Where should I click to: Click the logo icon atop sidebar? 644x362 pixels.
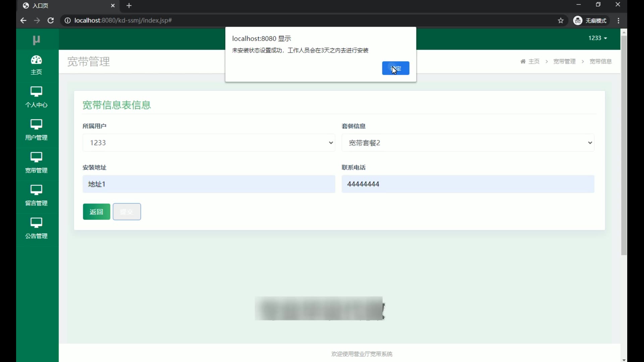36,40
